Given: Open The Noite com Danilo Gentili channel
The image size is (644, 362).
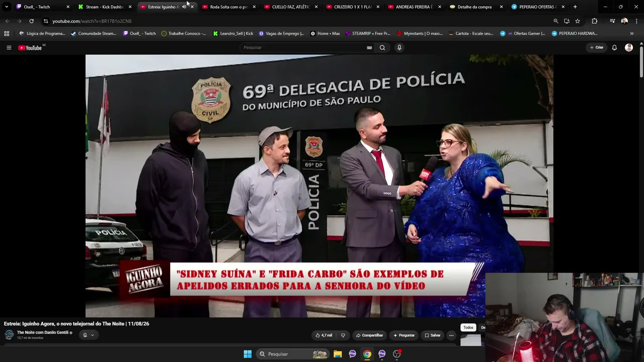Looking at the screenshot, I should coord(43,332).
